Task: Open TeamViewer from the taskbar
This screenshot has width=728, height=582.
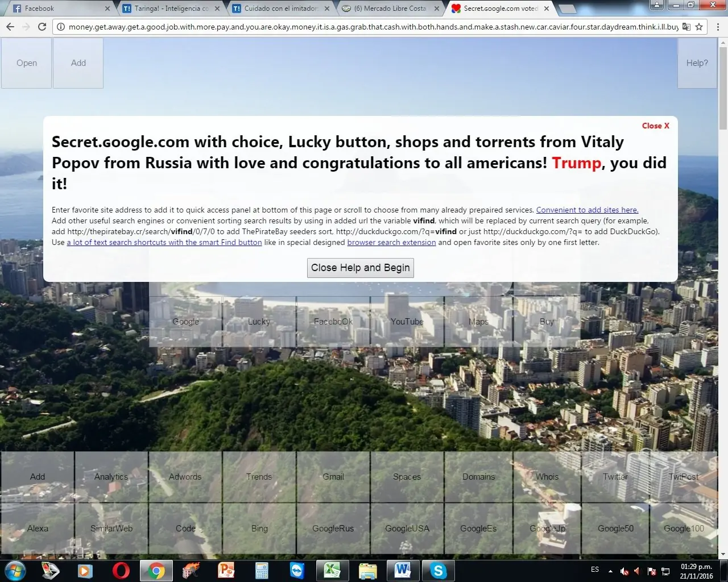Action: coord(297,570)
